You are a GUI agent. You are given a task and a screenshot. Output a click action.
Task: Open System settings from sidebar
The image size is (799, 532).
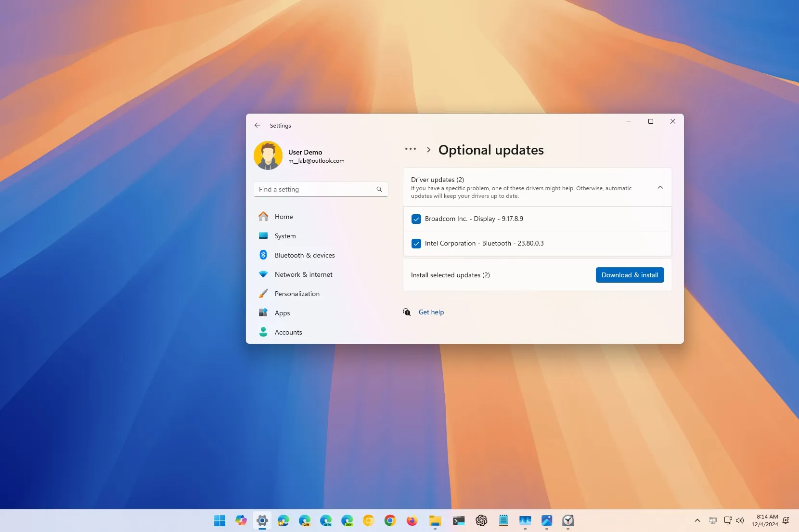(284, 236)
